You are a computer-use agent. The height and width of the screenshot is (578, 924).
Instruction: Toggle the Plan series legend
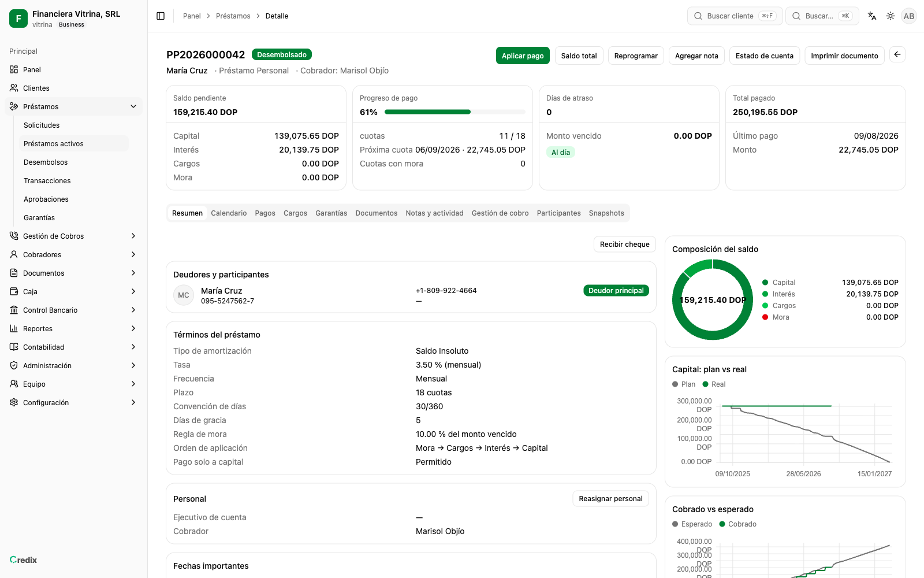pyautogui.click(x=684, y=384)
